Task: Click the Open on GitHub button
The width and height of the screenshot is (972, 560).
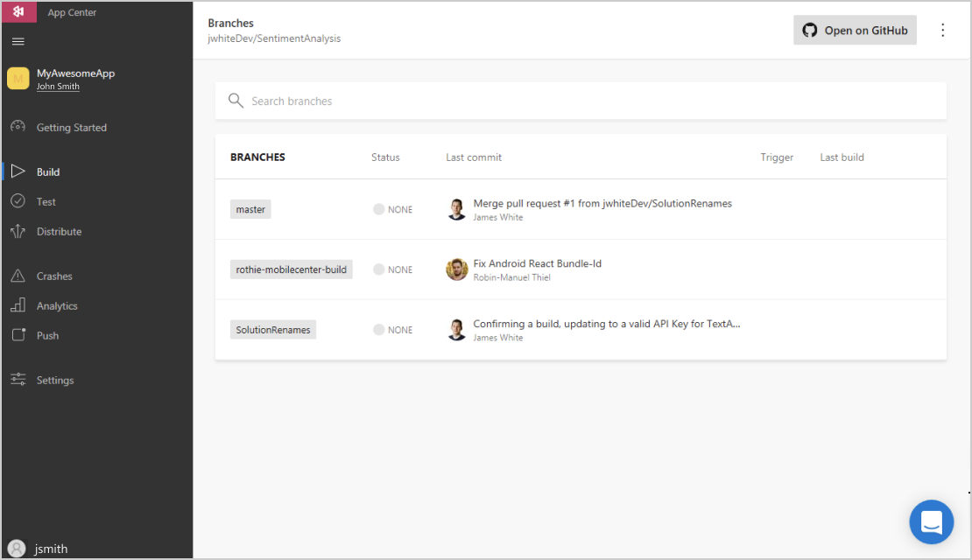Action: [x=855, y=30]
